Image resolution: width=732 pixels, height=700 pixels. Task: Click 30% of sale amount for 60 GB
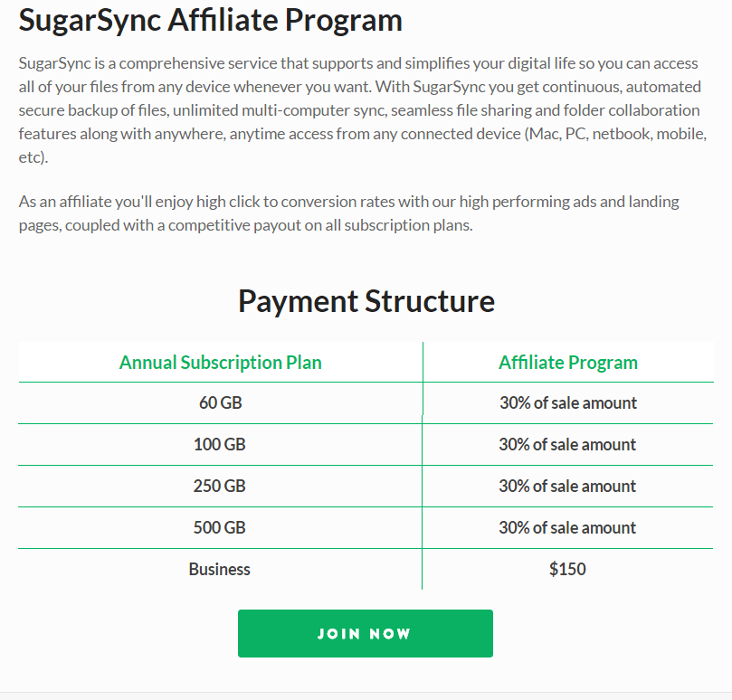567,403
